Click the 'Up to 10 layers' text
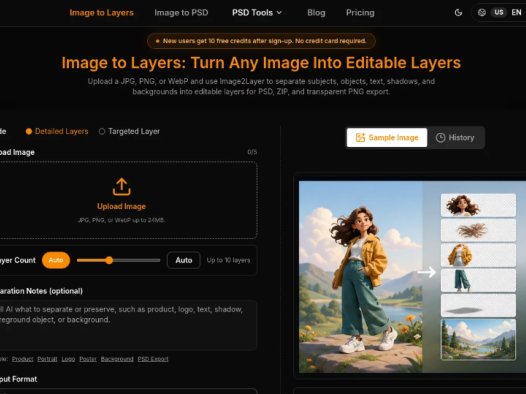The height and width of the screenshot is (394, 526). pos(228,260)
